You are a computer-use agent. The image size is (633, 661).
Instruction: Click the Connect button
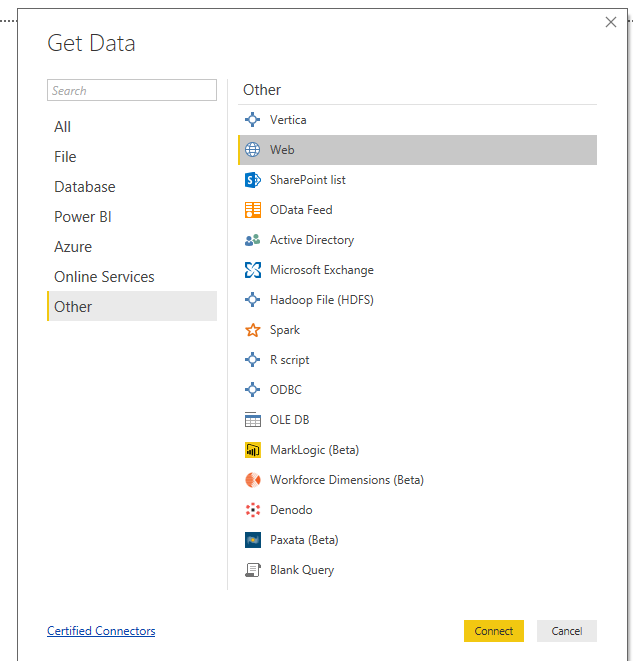pyautogui.click(x=494, y=631)
